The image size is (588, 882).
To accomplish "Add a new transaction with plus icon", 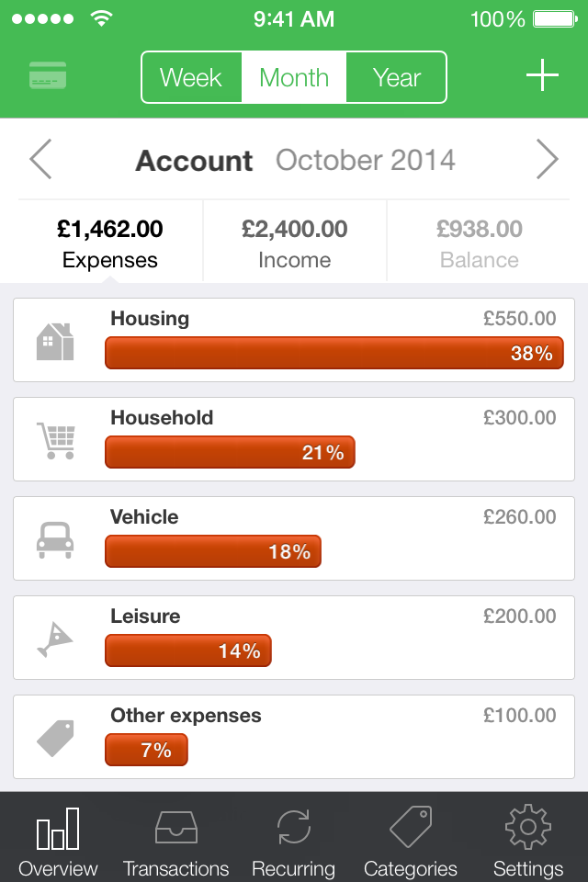I will (x=542, y=74).
